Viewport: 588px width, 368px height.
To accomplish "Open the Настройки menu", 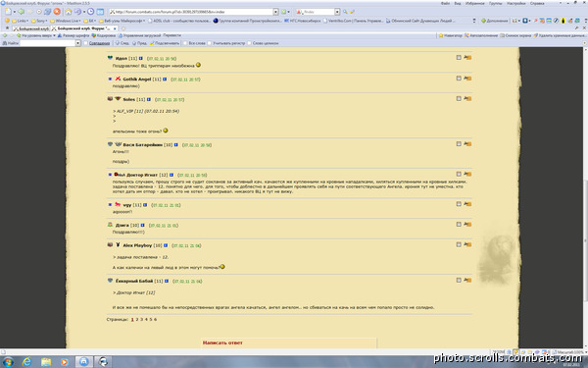I will coord(515,3).
